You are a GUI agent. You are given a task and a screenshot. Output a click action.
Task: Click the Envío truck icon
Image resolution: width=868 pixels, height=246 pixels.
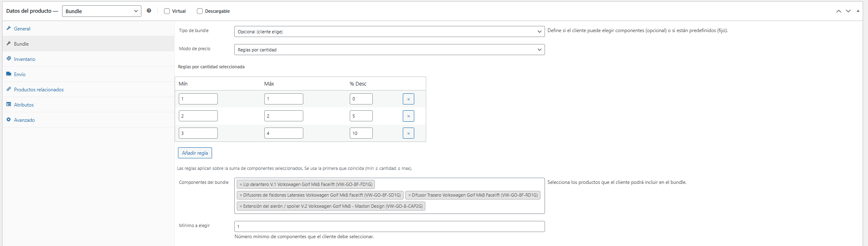pos(9,74)
